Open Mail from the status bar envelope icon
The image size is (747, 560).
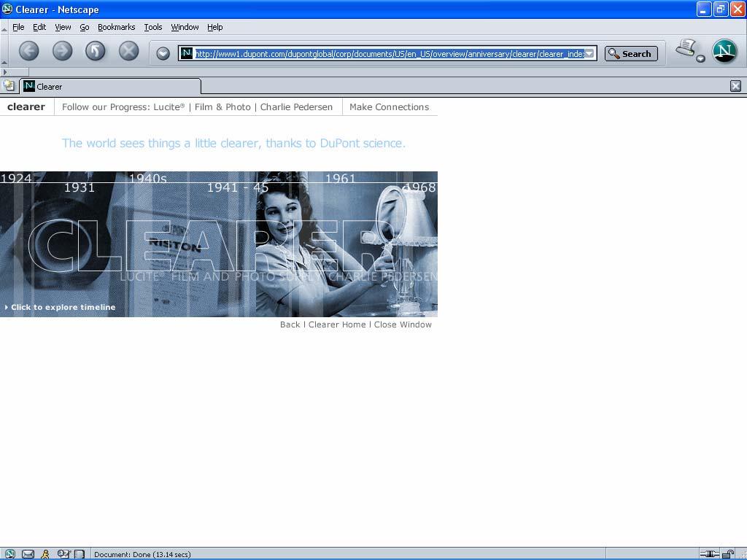pos(28,554)
